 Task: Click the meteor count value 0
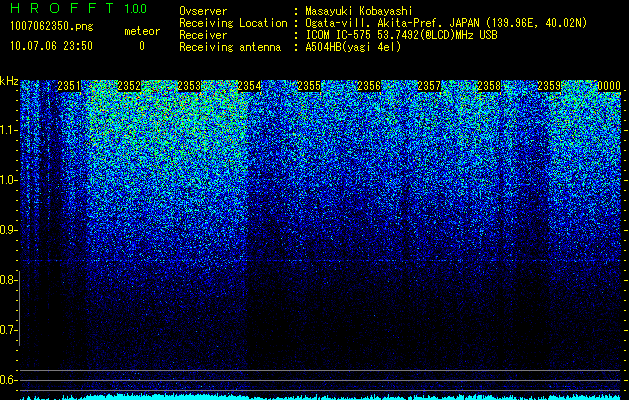[x=142, y=46]
